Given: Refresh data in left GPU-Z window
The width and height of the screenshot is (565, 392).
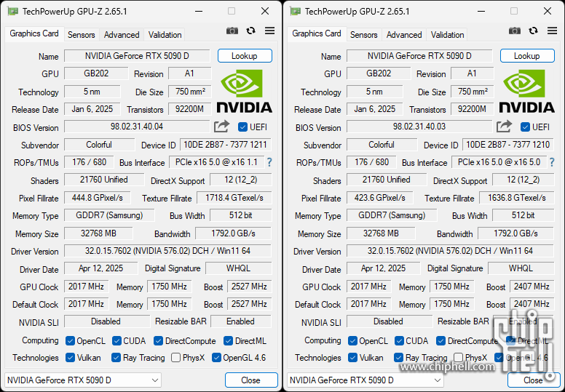Looking at the screenshot, I should click(250, 31).
